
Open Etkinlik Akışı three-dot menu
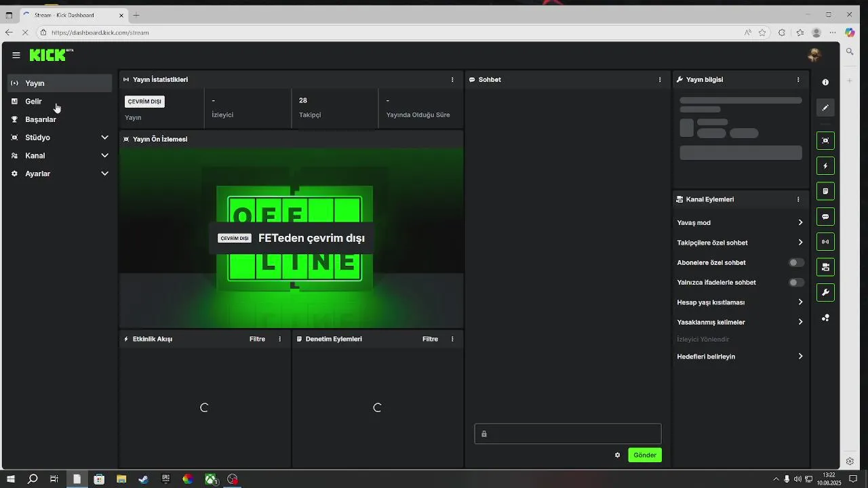click(279, 339)
